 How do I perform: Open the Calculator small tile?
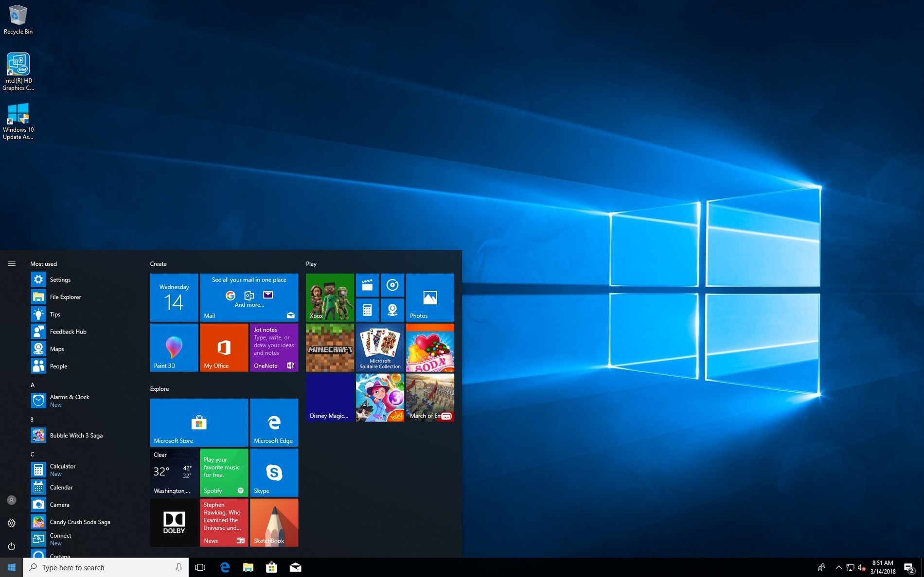click(x=367, y=310)
